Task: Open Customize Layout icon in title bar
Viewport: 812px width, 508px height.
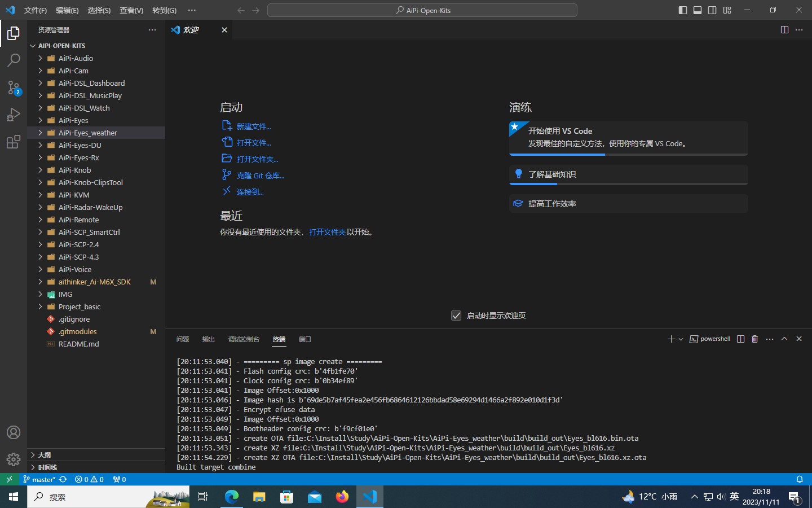Action: pos(727,10)
